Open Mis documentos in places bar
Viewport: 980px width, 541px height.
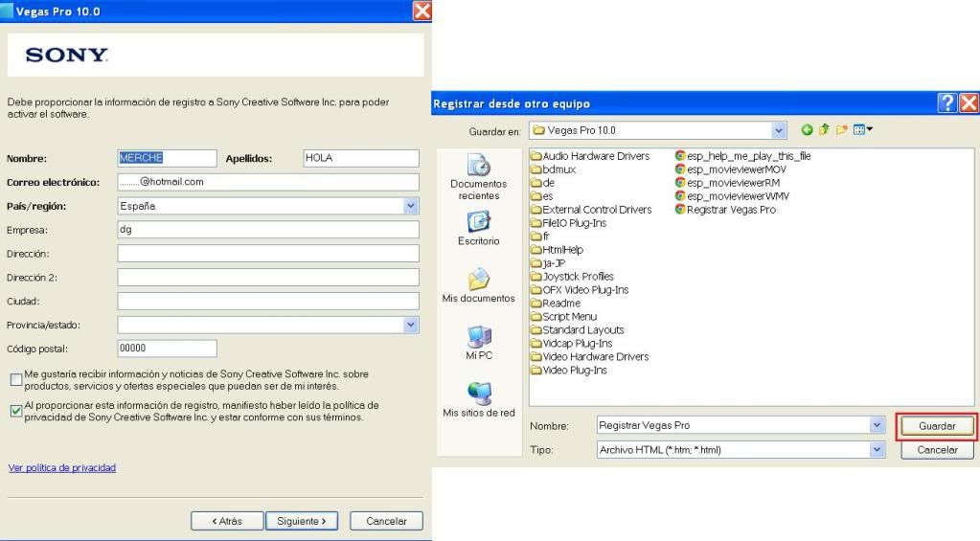[479, 285]
